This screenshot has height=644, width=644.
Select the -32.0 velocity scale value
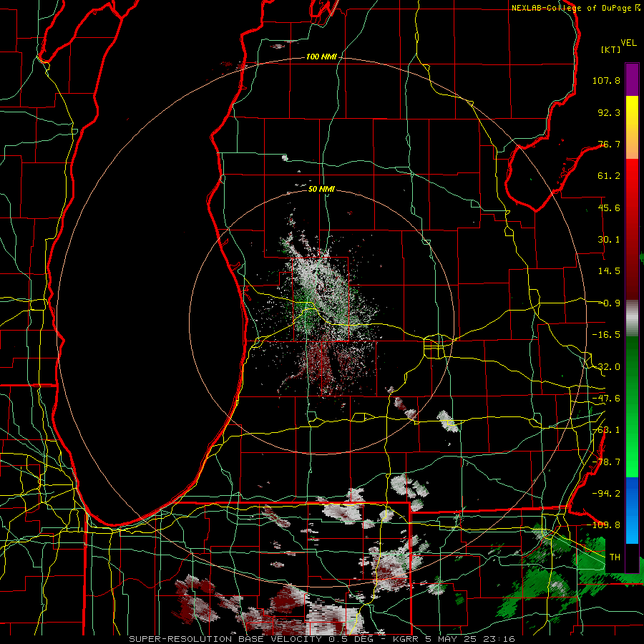click(606, 367)
